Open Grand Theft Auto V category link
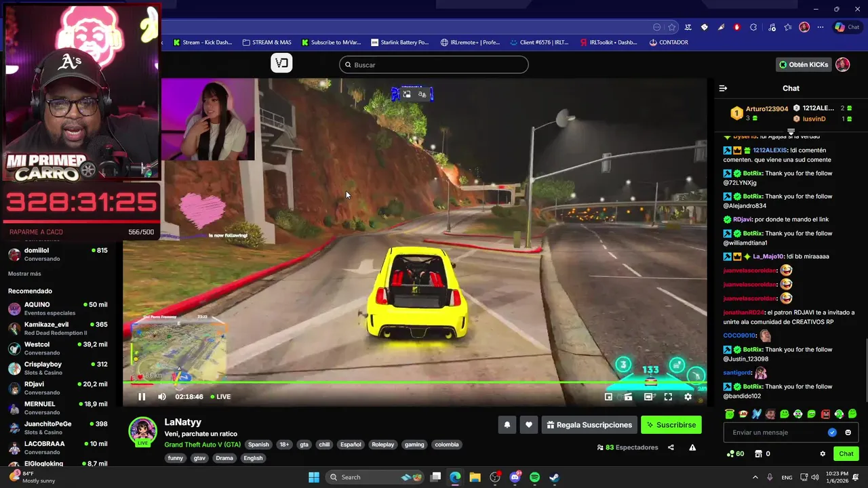The width and height of the screenshot is (868, 488). 202,445
